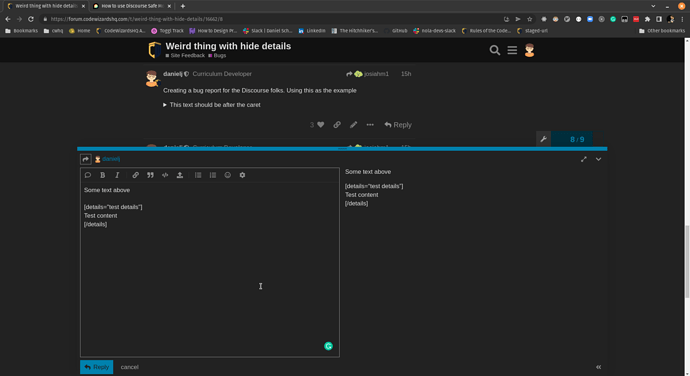Screen dimensions: 690x376
Task: Go back in browser history
Action: tap(7, 19)
